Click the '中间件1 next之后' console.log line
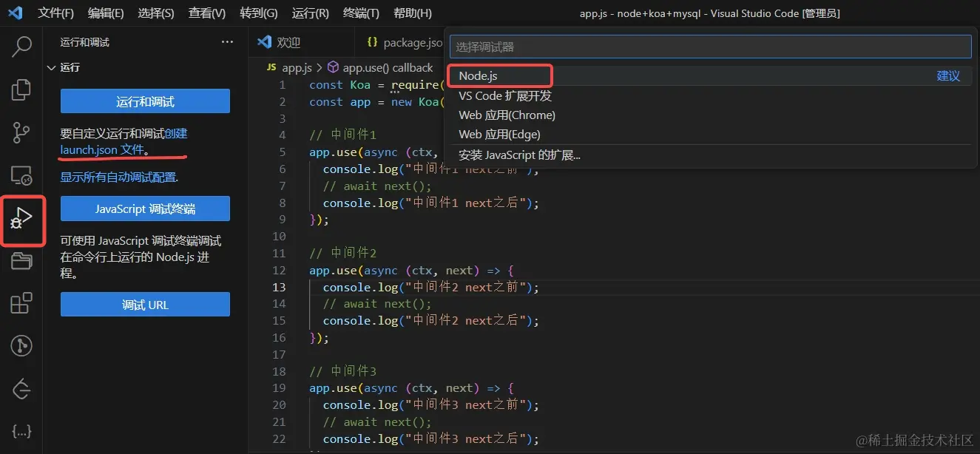This screenshot has height=454, width=980. [x=431, y=203]
